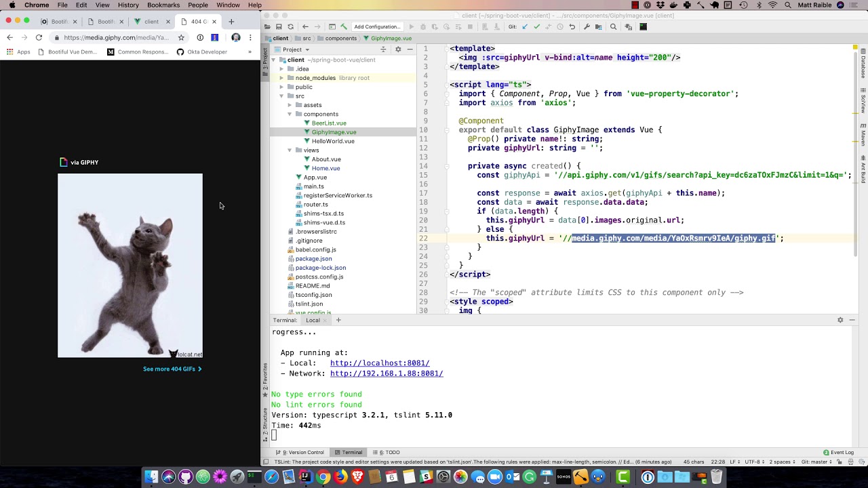This screenshot has height=488, width=868.
Task: Click the Git Update Project arrow icon
Action: tap(525, 27)
